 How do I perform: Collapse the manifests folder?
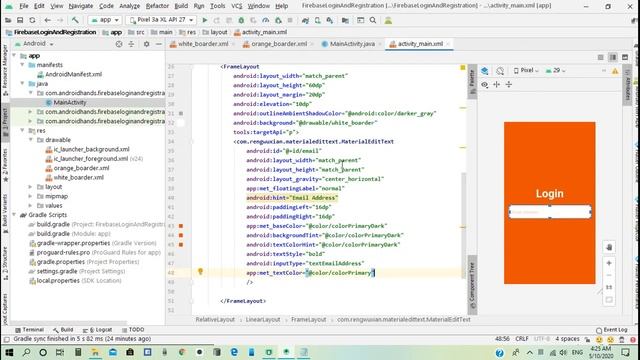click(22, 65)
